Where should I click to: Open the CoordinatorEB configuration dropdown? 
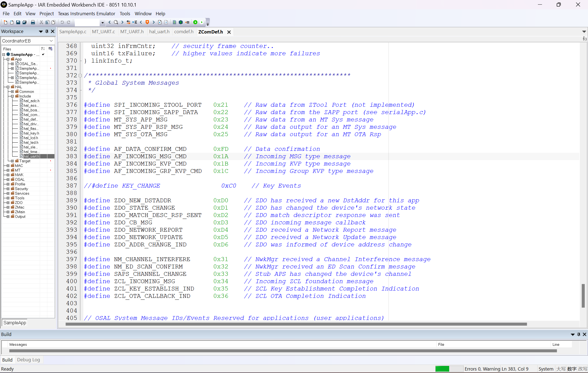[x=51, y=41]
